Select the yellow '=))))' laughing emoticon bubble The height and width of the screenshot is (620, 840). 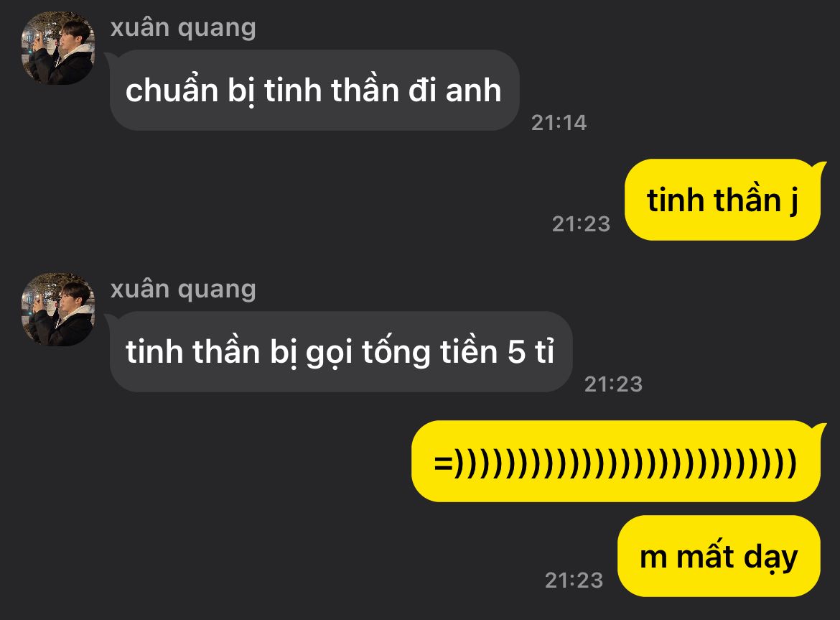[616, 461]
